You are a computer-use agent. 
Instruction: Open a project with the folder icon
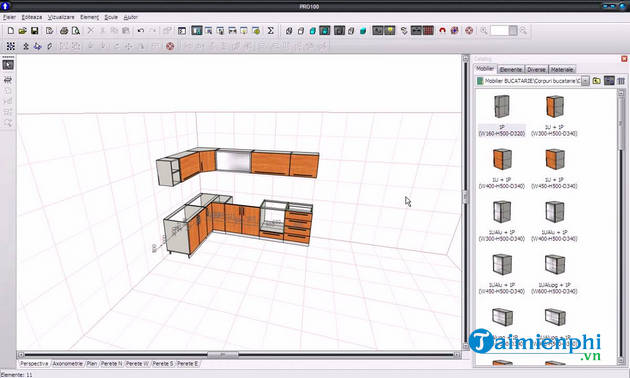22,31
